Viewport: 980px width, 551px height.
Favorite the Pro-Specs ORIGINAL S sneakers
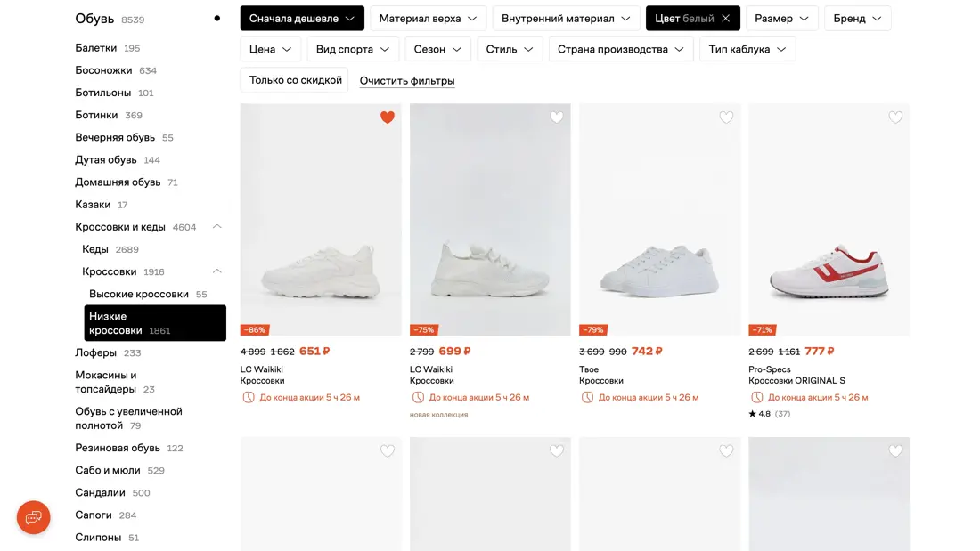pos(895,117)
